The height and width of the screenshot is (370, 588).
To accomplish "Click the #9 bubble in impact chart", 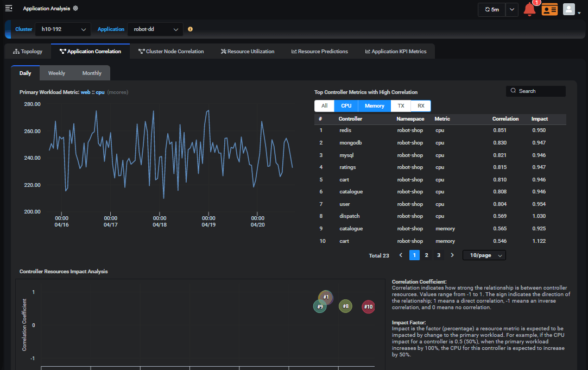I will 320,306.
